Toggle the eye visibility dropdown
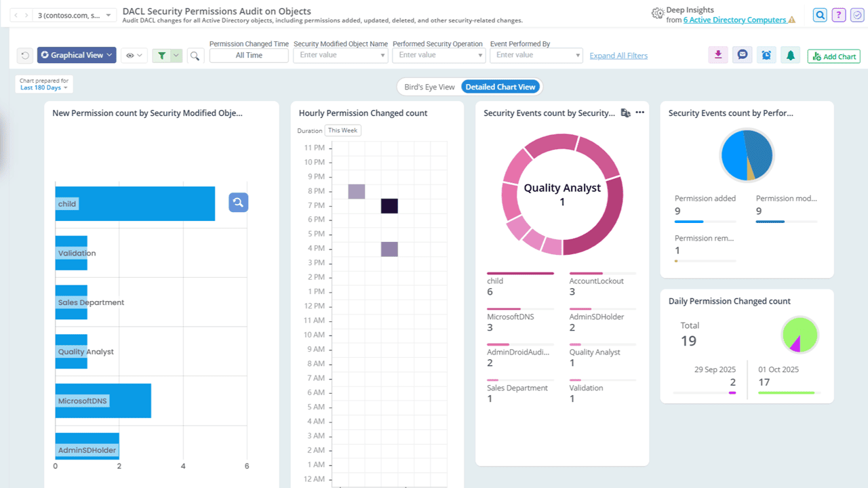Screen dimensions: 868x488 (x=134, y=56)
